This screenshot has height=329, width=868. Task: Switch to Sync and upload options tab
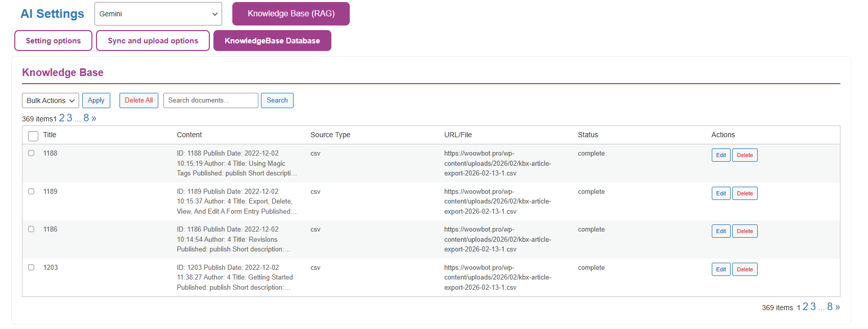[153, 41]
